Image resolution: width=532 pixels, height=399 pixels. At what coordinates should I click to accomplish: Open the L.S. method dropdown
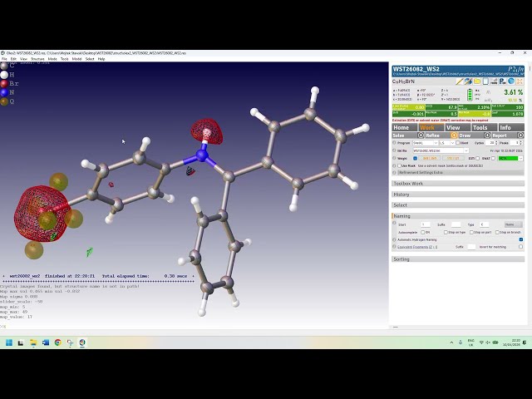click(x=447, y=143)
